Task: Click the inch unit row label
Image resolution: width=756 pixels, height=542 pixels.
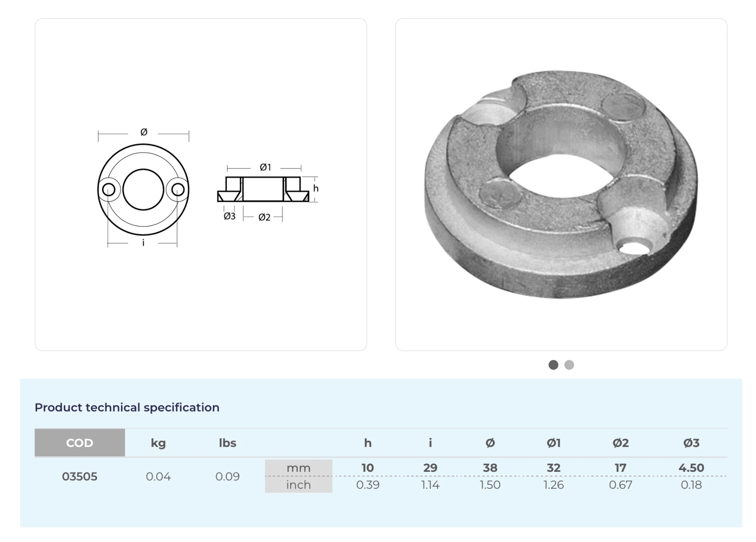Action: click(x=298, y=484)
